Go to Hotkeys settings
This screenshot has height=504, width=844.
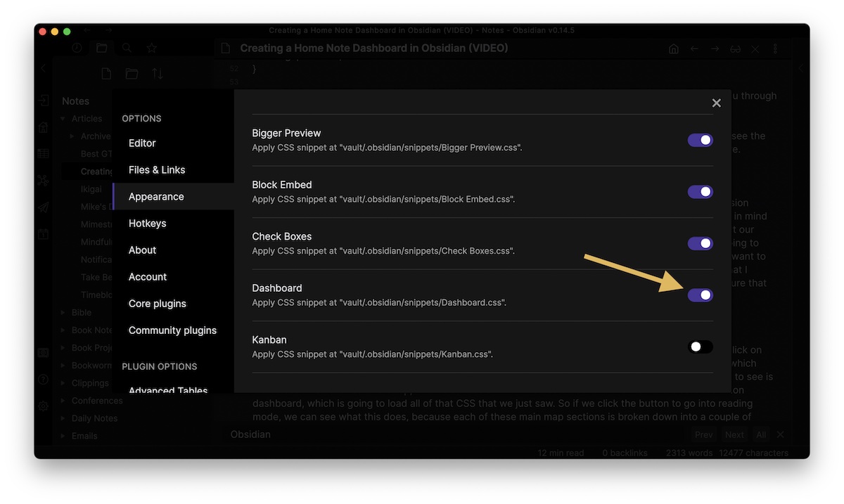coord(173,223)
